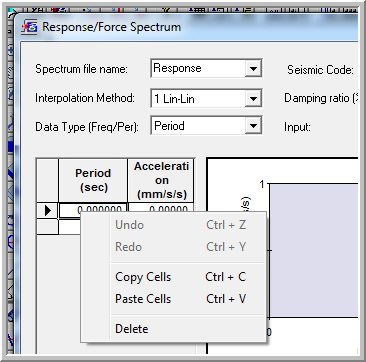
Task: Click the Response text in Spectrum file name box
Action: click(177, 68)
